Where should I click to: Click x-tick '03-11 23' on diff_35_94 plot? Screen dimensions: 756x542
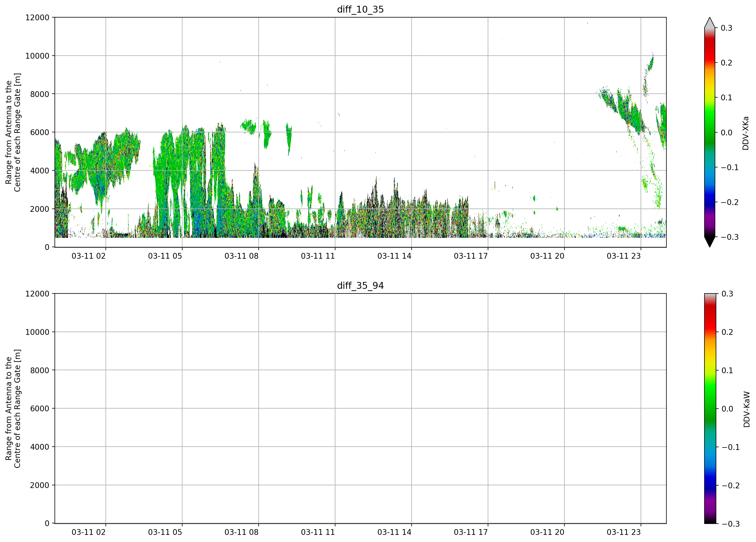pos(624,532)
